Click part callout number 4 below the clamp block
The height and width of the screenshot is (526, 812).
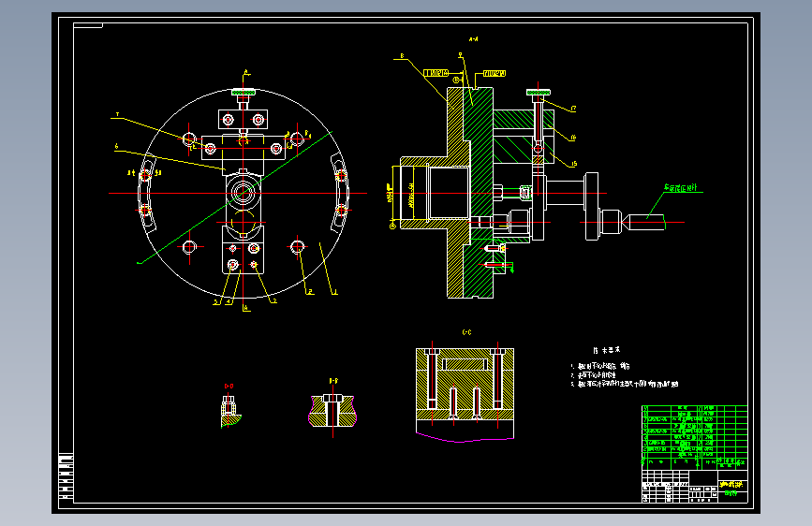[229, 301]
